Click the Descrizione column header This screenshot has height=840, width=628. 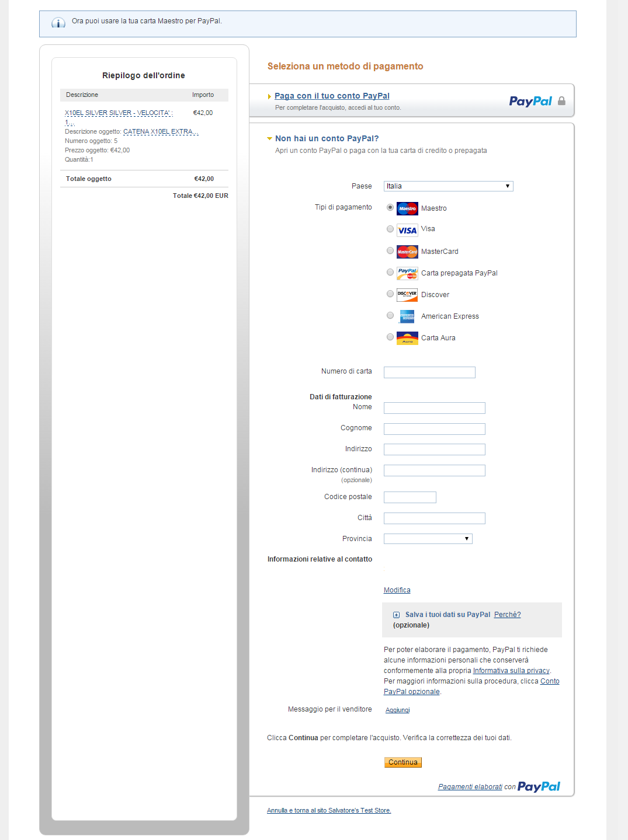pos(82,95)
